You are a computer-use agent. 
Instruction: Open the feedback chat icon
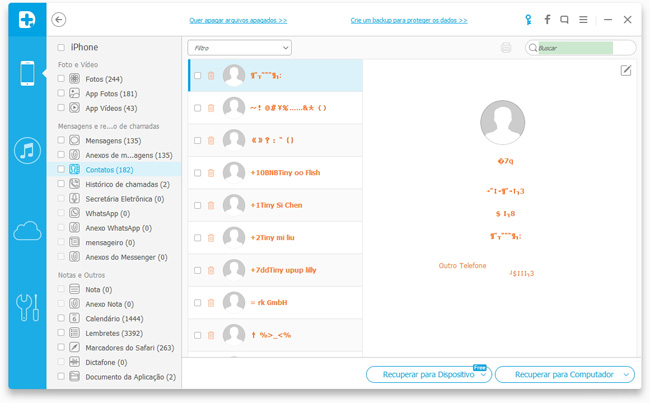(x=564, y=19)
